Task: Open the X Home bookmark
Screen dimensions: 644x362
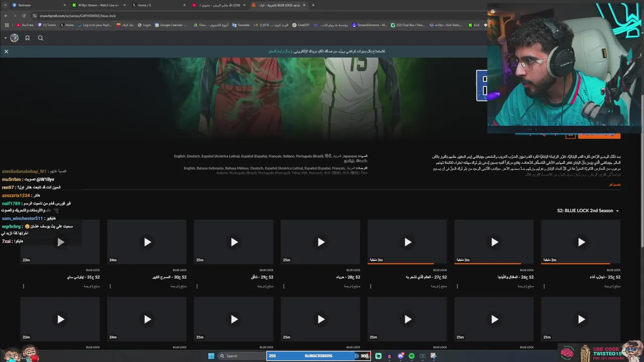Action: [67, 25]
